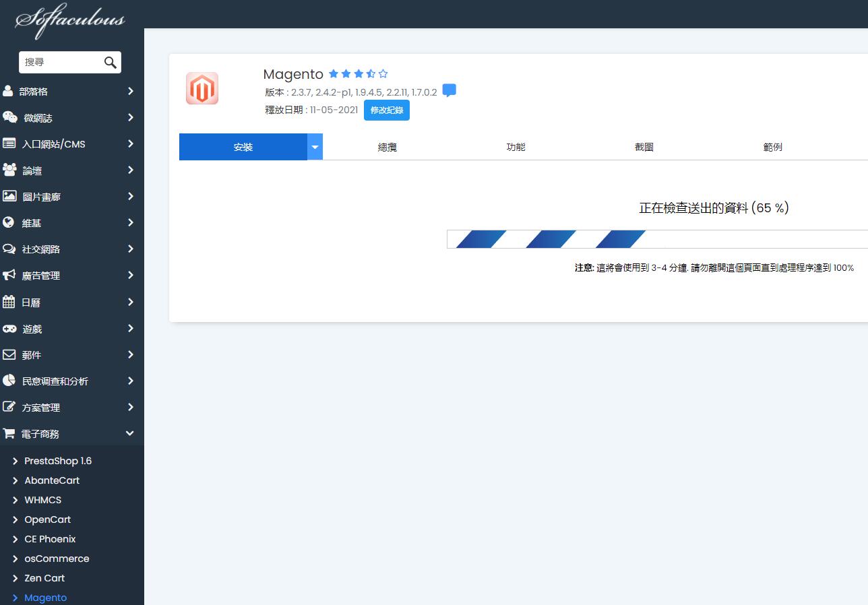Expand the 社交網路 category arrow
Image resolution: width=868 pixels, height=605 pixels.
[131, 249]
